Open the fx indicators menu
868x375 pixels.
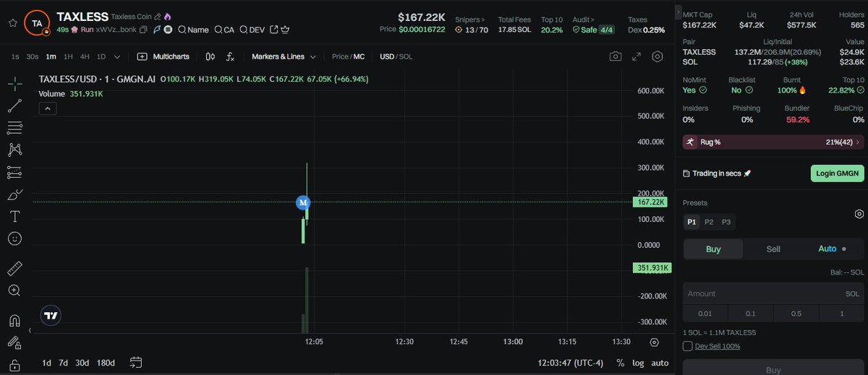coord(230,56)
